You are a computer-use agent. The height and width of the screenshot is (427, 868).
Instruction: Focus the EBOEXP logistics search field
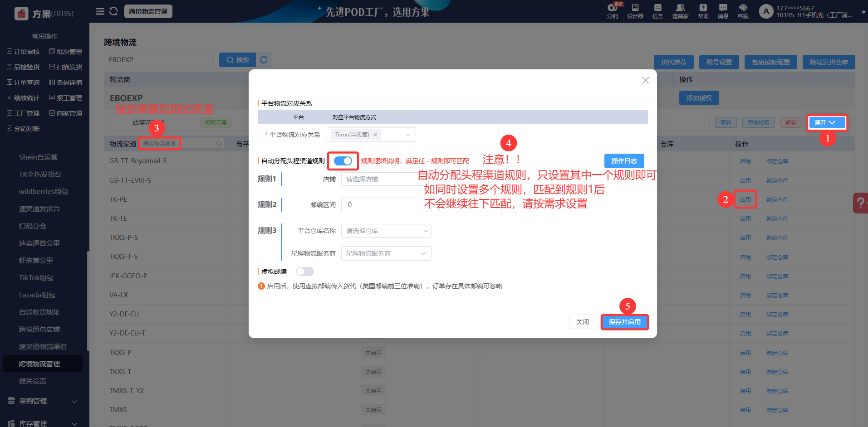point(158,60)
